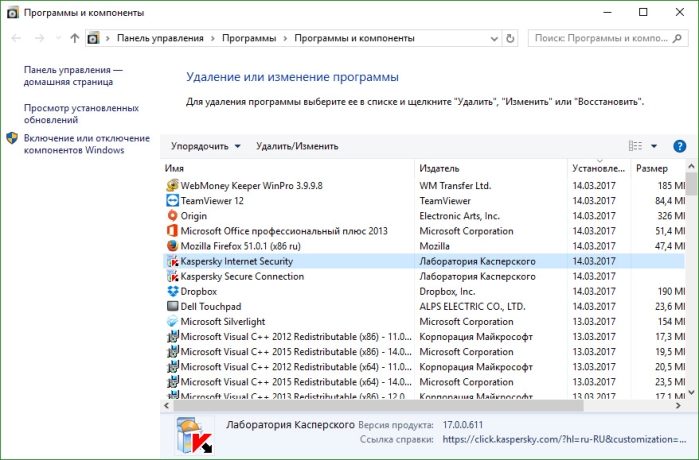Screen dimensions: 699x460
Task: Click horizontal scrollbar left arrow
Action: (167, 406)
